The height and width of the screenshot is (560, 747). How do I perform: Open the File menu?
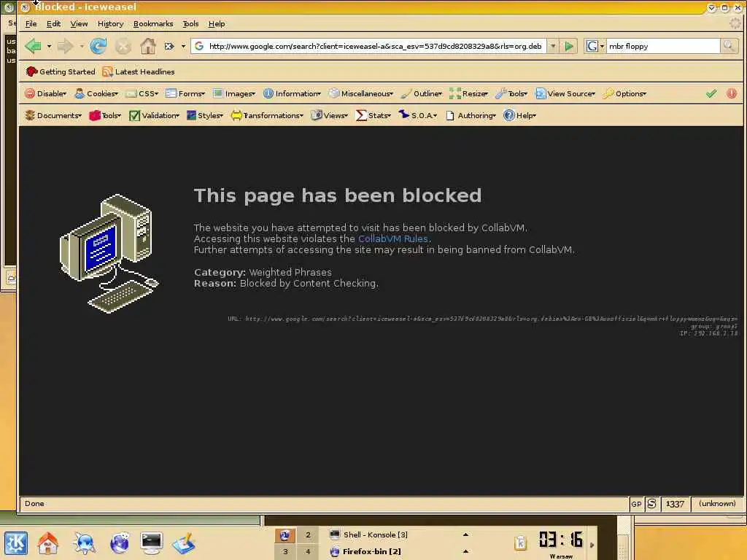[x=31, y=24]
